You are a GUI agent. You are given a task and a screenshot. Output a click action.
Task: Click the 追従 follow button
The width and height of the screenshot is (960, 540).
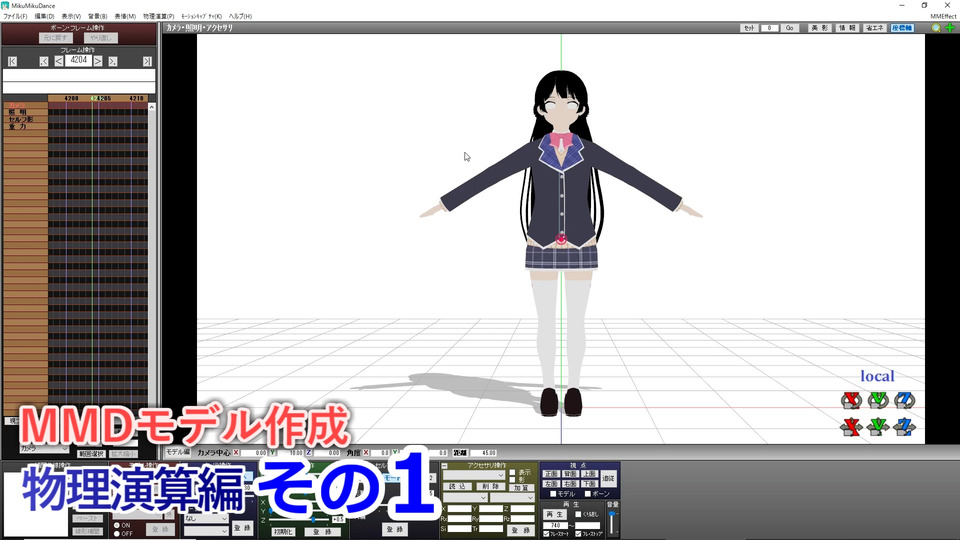pos(609,478)
